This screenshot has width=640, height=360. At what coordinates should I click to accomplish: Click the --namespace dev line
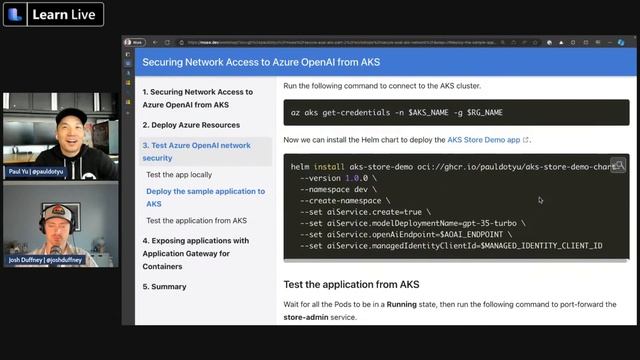click(x=338, y=189)
